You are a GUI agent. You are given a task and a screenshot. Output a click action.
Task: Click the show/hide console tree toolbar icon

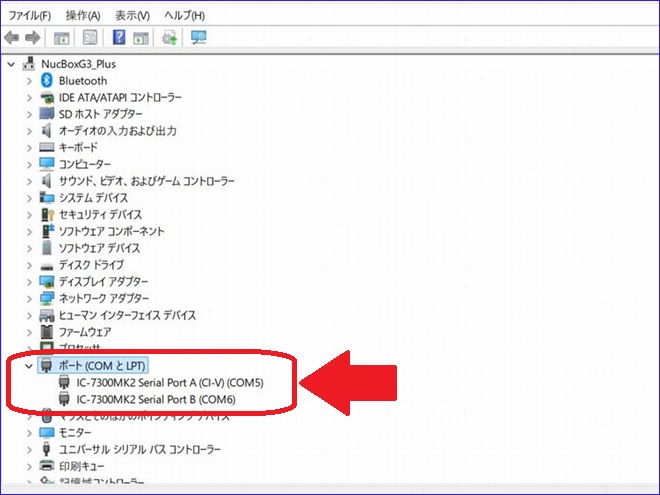62,38
